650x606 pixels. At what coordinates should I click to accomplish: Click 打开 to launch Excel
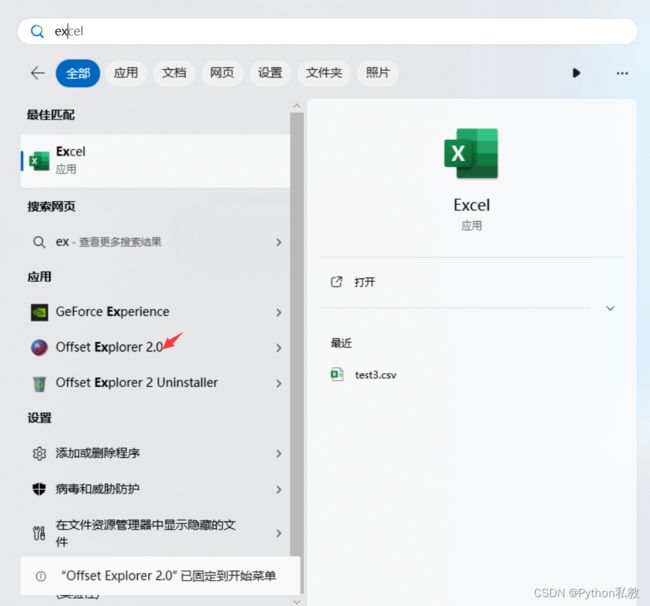[x=365, y=282]
